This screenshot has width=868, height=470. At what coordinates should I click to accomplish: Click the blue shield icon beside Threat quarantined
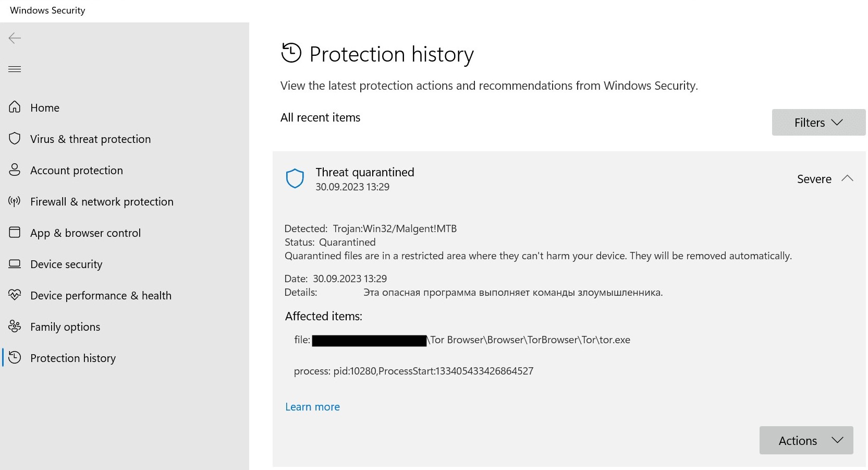295,178
